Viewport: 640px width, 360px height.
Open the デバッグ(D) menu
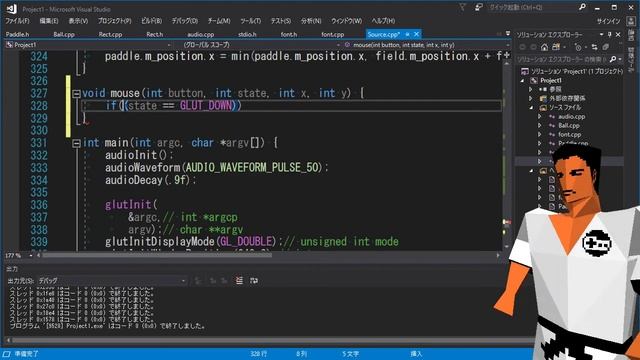pos(184,20)
